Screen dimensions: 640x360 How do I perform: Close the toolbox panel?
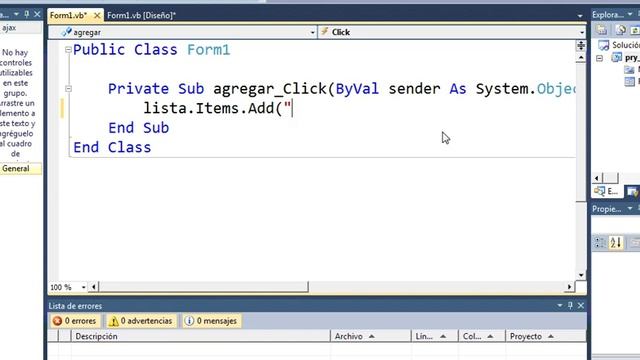pyautogui.click(x=37, y=14)
